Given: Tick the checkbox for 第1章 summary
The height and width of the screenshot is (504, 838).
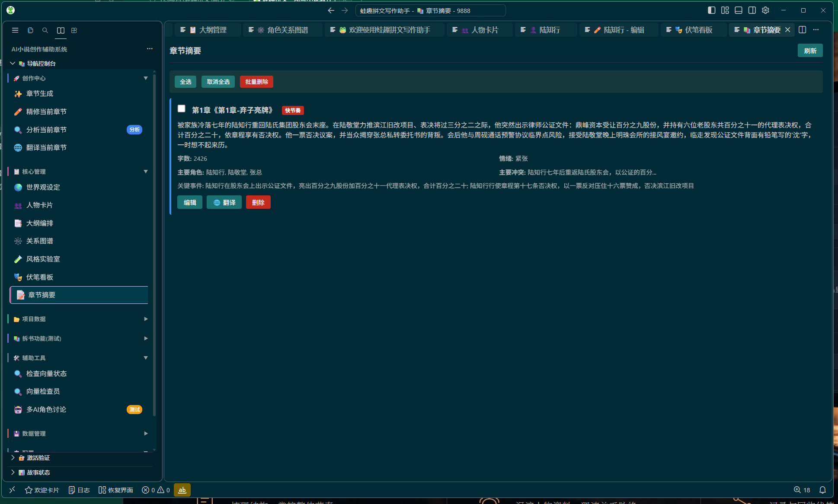Looking at the screenshot, I should [x=182, y=108].
